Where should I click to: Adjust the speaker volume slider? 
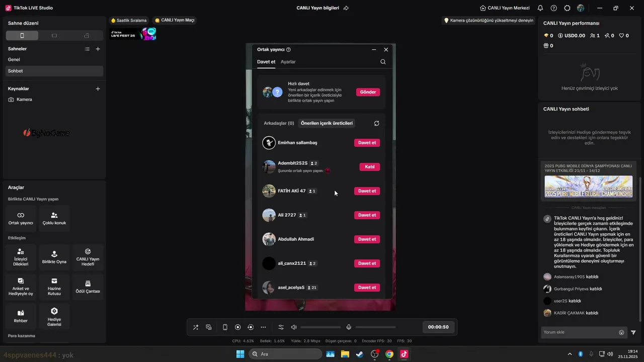[320, 327]
